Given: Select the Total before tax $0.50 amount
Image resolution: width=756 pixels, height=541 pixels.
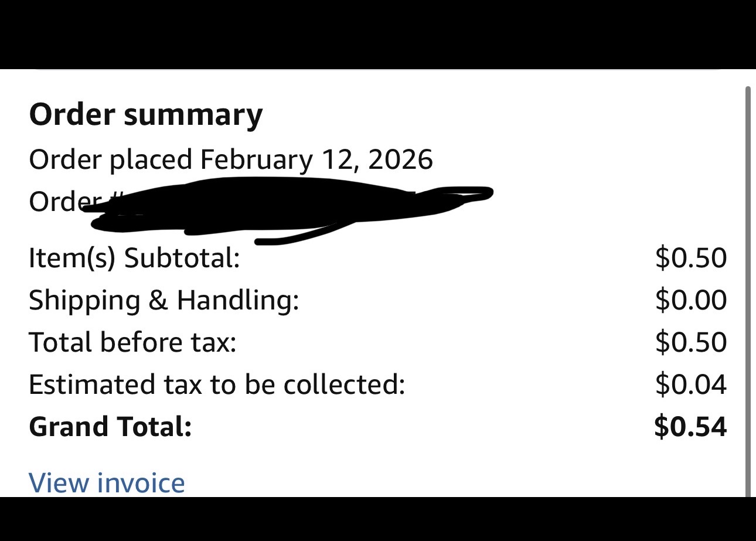Looking at the screenshot, I should [691, 342].
